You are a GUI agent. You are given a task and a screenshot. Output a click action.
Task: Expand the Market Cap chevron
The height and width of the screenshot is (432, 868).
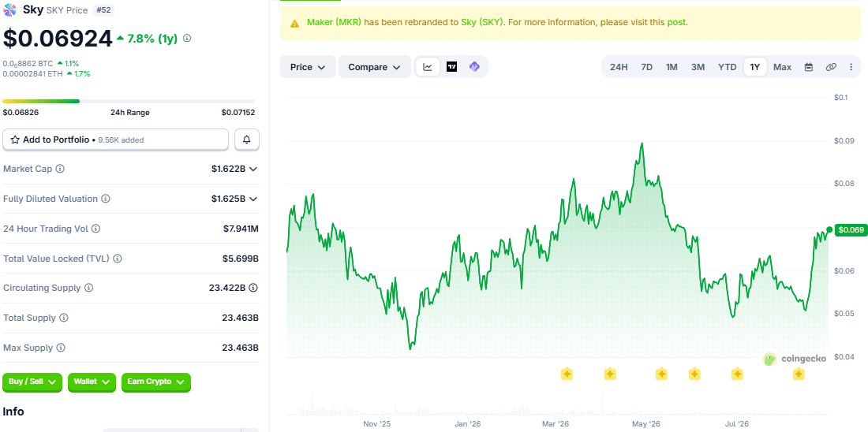pyautogui.click(x=253, y=169)
